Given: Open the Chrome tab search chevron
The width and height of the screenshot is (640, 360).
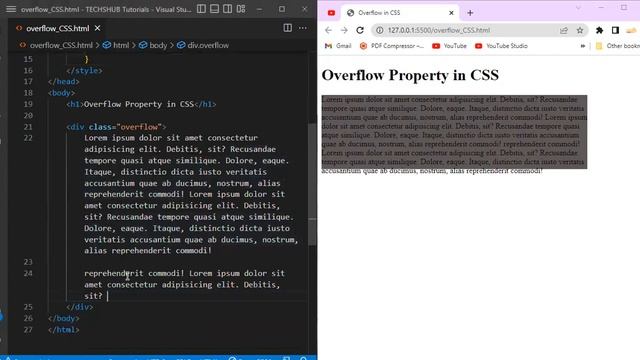Looking at the screenshot, I should coord(578,8).
